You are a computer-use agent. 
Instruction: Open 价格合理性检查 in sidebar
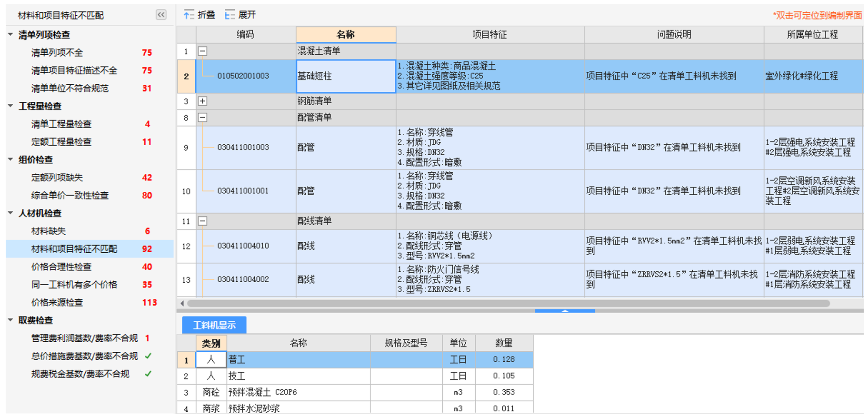(x=61, y=267)
